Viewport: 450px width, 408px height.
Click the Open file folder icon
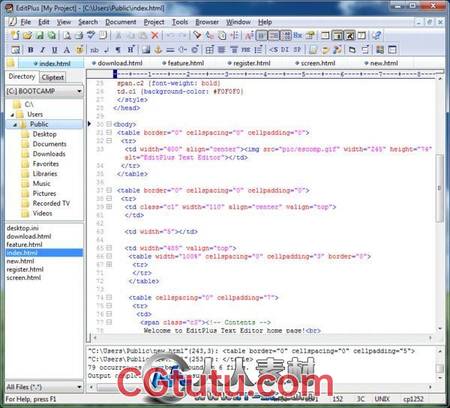pos(27,35)
